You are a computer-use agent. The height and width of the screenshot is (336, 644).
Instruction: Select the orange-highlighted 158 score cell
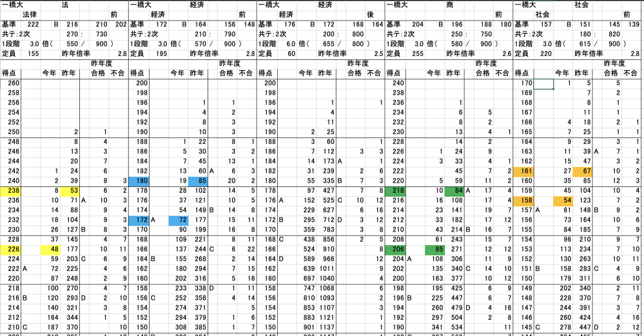click(523, 201)
